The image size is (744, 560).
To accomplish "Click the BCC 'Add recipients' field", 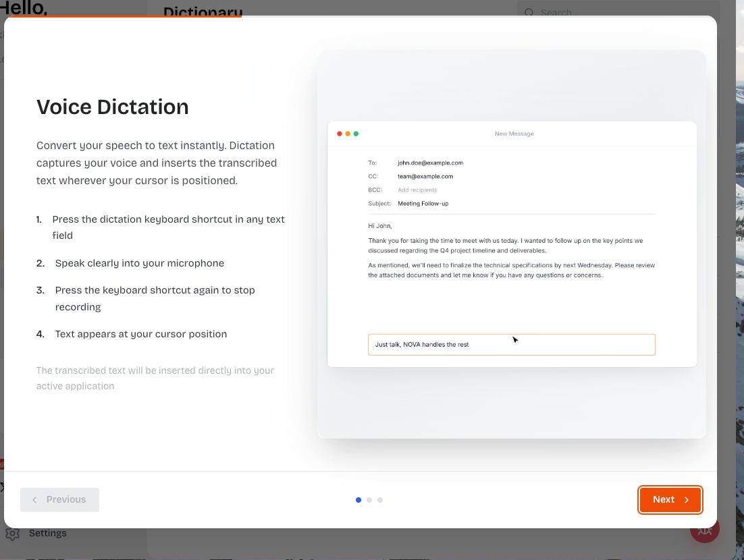I will pyautogui.click(x=417, y=190).
